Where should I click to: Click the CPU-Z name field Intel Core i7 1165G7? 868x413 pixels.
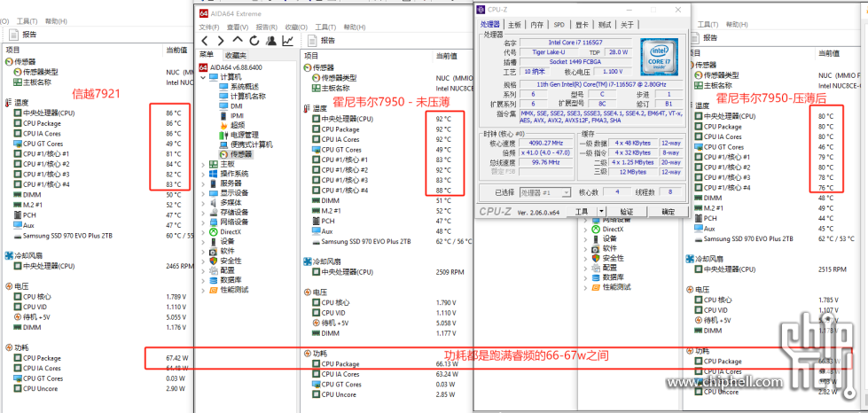click(x=575, y=42)
